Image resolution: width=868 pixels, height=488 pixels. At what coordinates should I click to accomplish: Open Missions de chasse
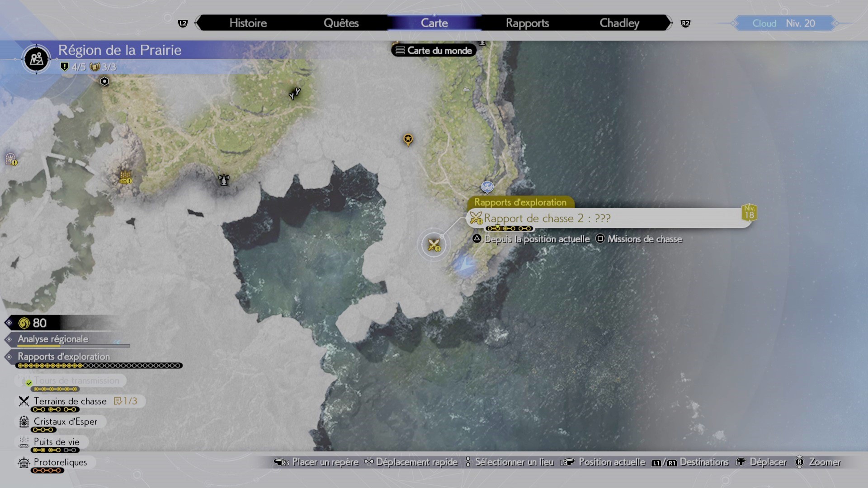645,239
